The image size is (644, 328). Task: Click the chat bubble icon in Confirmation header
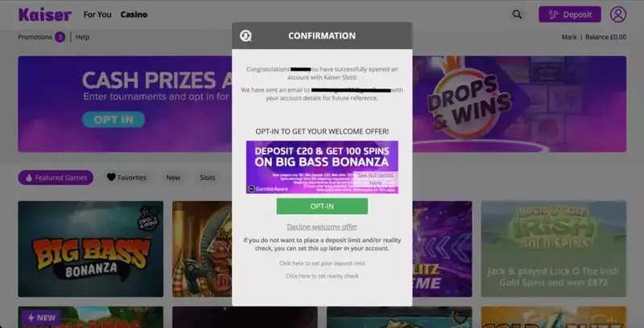click(x=246, y=36)
